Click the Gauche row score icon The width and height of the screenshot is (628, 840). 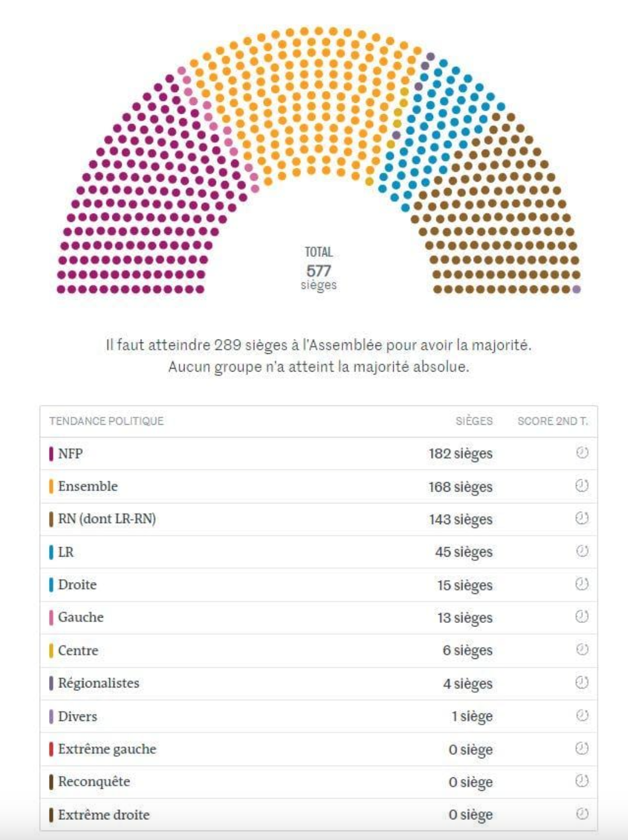[582, 616]
